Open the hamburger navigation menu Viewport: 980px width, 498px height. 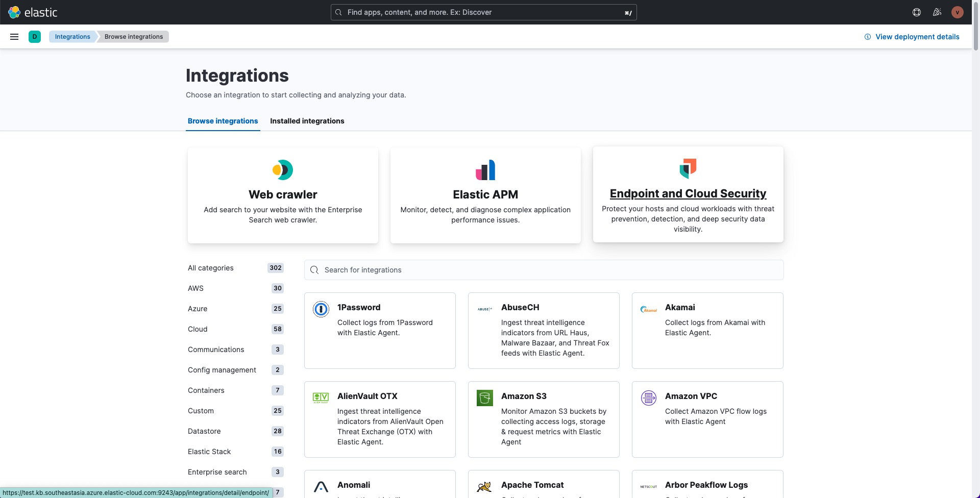pos(14,37)
